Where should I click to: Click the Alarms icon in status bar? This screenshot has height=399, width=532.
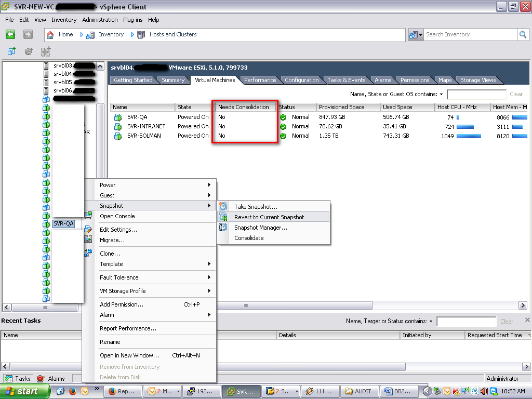pyautogui.click(x=41, y=379)
